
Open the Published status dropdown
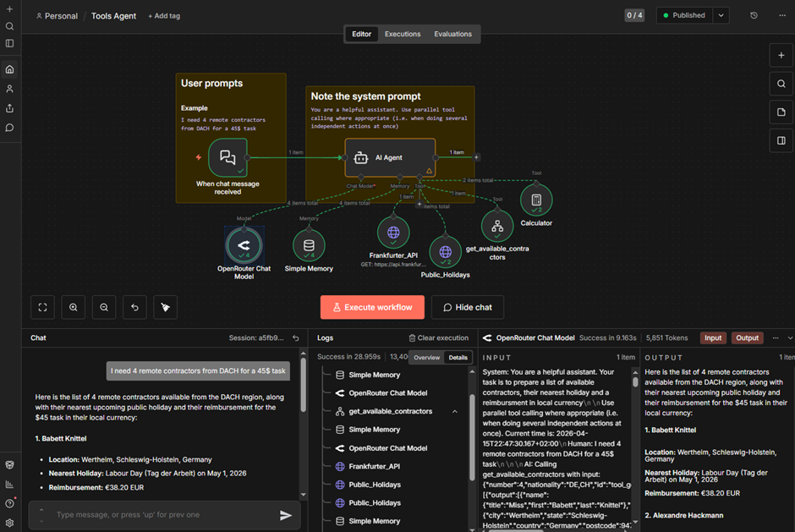721,15
